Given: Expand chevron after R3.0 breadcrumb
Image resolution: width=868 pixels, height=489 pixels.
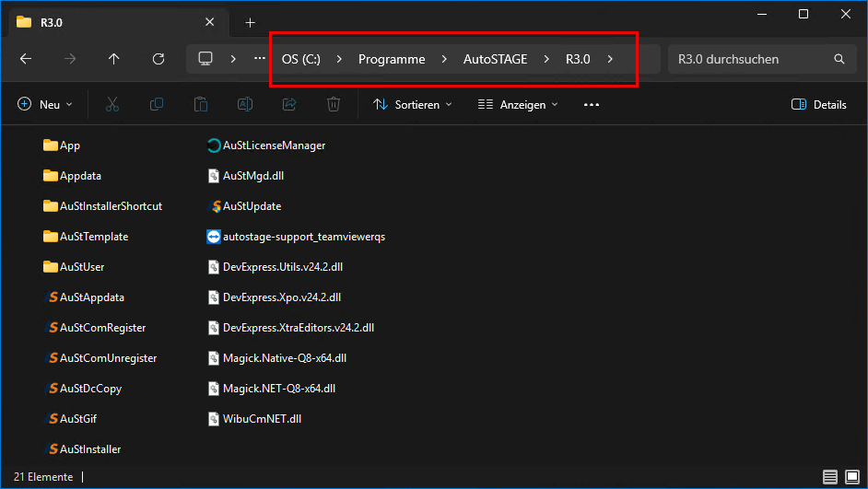Looking at the screenshot, I should [610, 59].
